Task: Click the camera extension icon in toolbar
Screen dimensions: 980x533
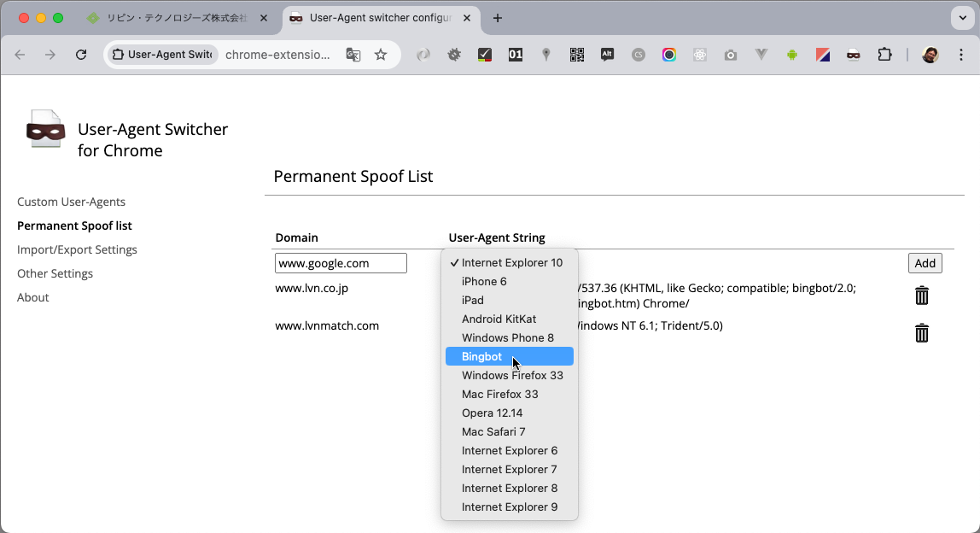Action: tap(731, 54)
